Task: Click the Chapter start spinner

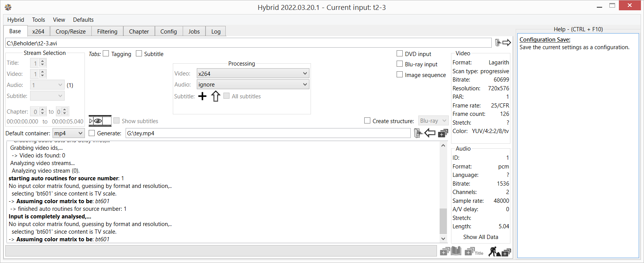Action: point(38,112)
